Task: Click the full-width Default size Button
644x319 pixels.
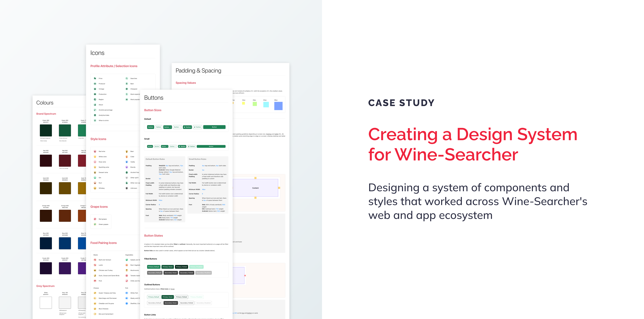Action: 214,127
